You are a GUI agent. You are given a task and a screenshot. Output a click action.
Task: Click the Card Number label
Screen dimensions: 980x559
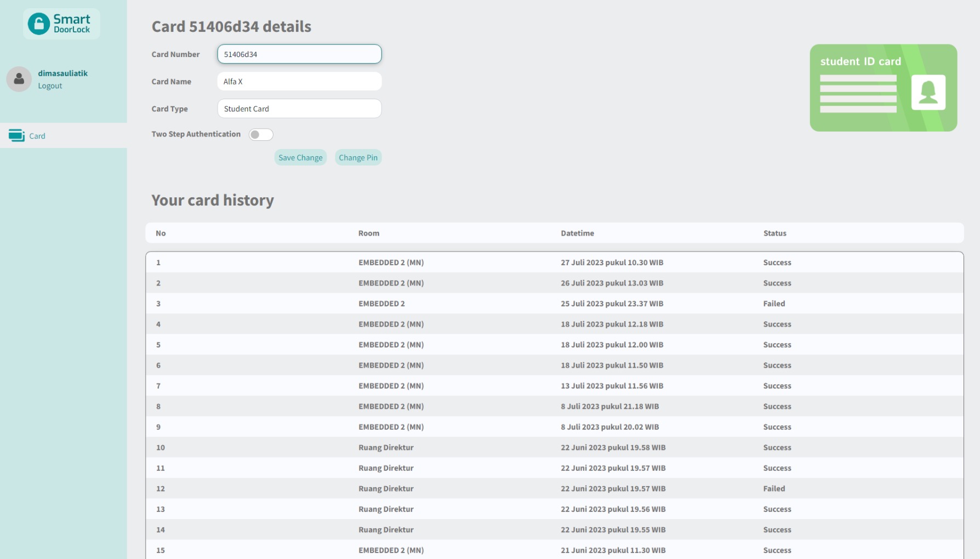(175, 54)
